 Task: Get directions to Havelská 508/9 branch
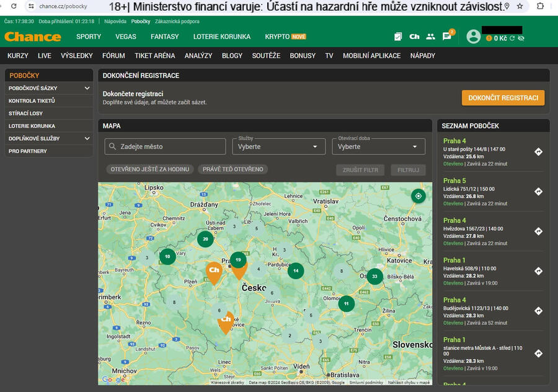(x=538, y=271)
